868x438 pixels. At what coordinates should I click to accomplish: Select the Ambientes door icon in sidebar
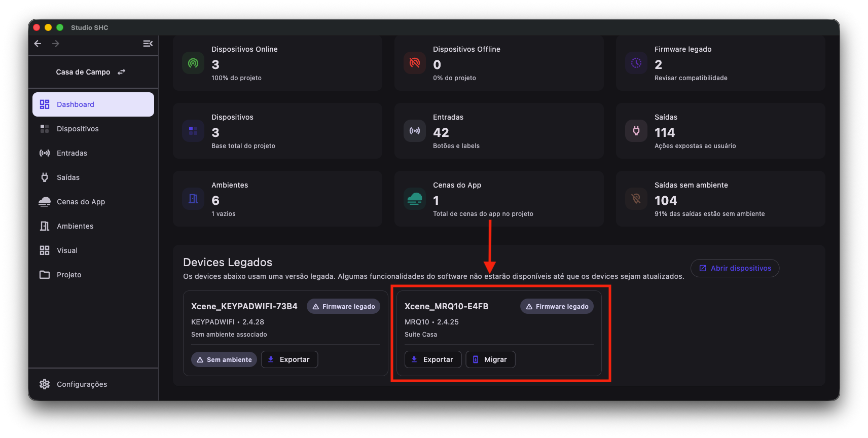(x=45, y=226)
